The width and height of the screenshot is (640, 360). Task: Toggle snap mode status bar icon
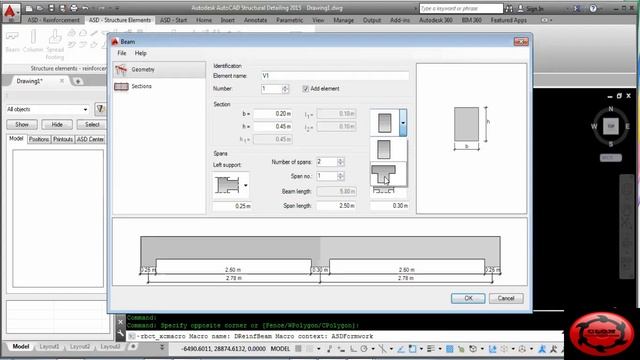click(x=310, y=349)
